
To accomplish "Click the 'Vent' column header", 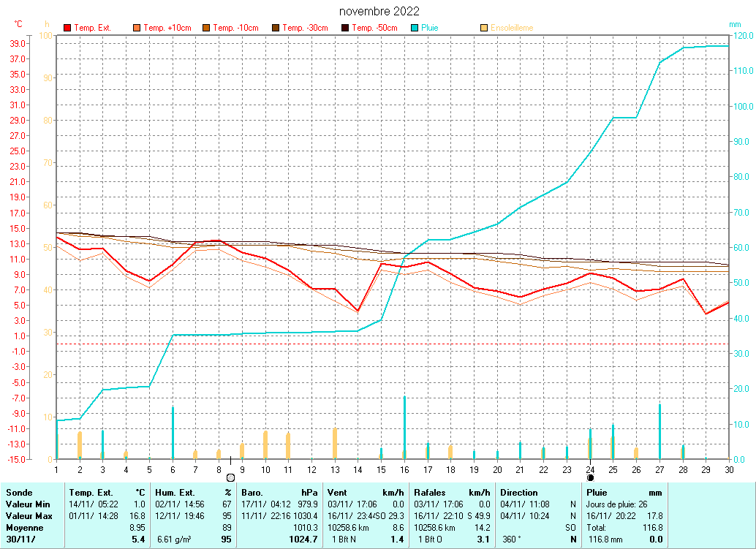I will (339, 493).
